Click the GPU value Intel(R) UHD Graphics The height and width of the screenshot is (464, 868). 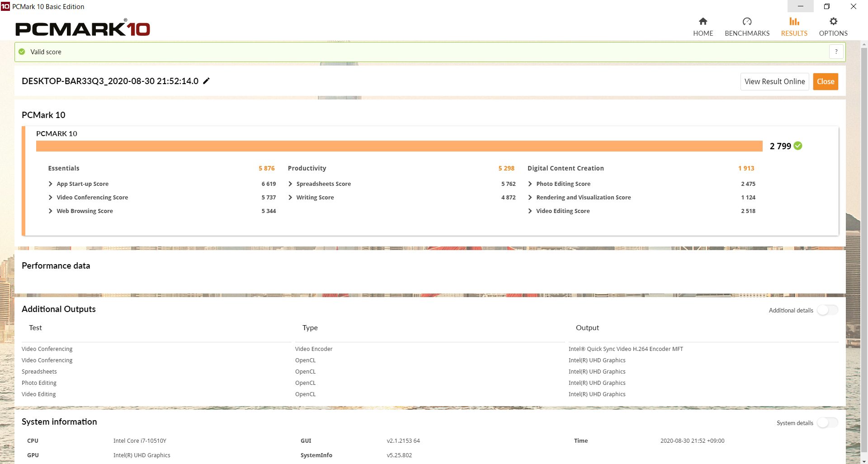(x=142, y=455)
